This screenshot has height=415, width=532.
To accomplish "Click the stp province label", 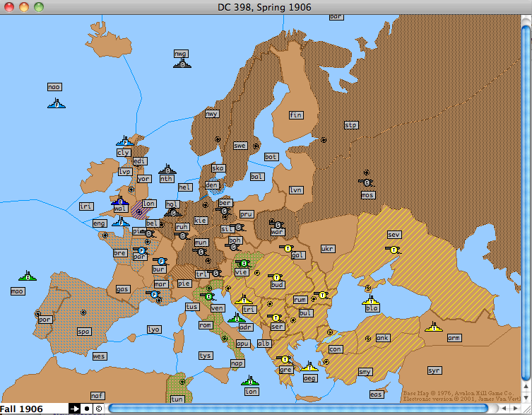I will pyautogui.click(x=351, y=125).
